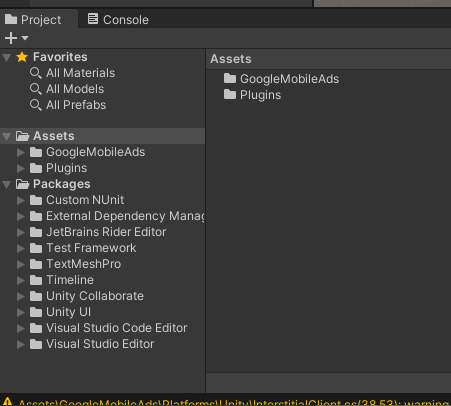Expand the Test Framework package

coord(21,248)
